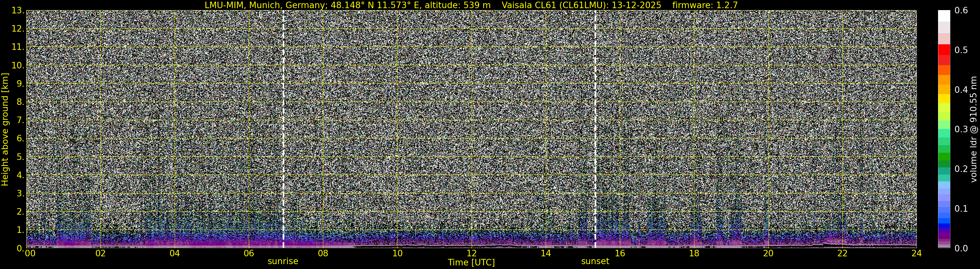Screen dimensions: 980x269
Task: Click the height axis tick label '13.'
Action: pyautogui.click(x=18, y=11)
